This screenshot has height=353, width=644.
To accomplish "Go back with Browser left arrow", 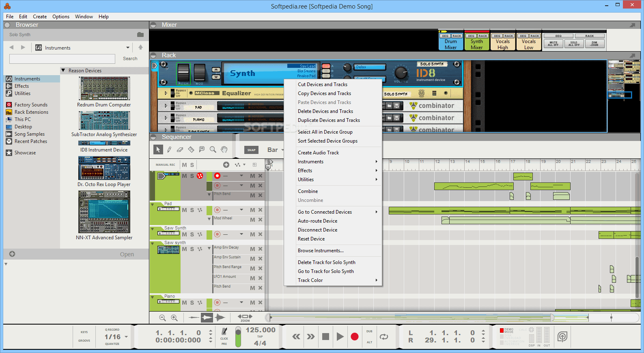I will pyautogui.click(x=11, y=48).
